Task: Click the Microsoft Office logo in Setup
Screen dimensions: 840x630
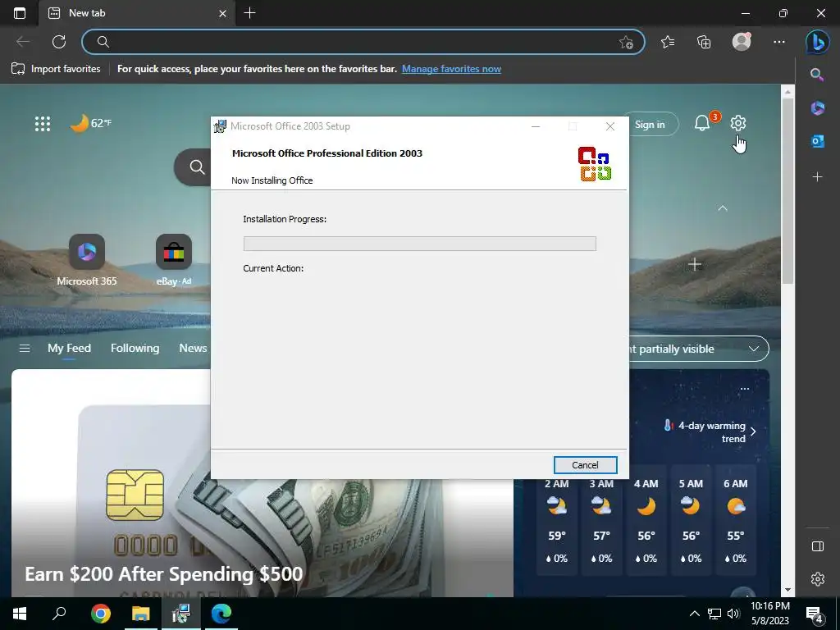Action: click(x=594, y=164)
